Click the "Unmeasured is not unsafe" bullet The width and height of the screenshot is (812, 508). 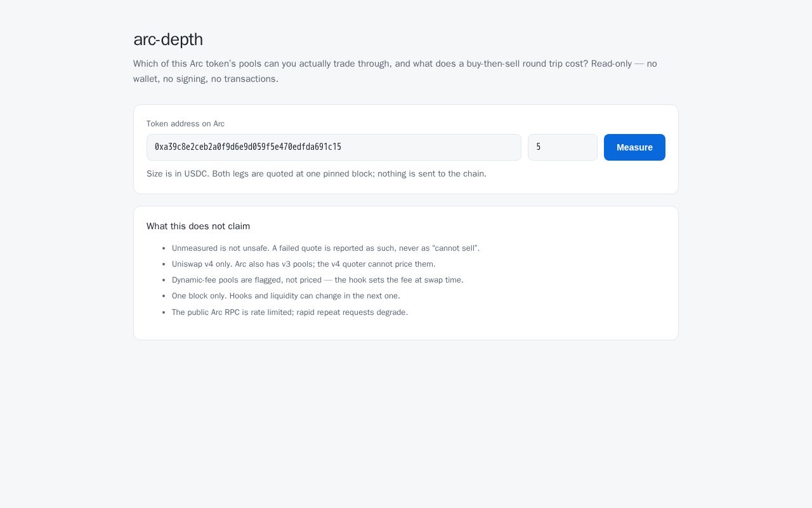tap(325, 248)
